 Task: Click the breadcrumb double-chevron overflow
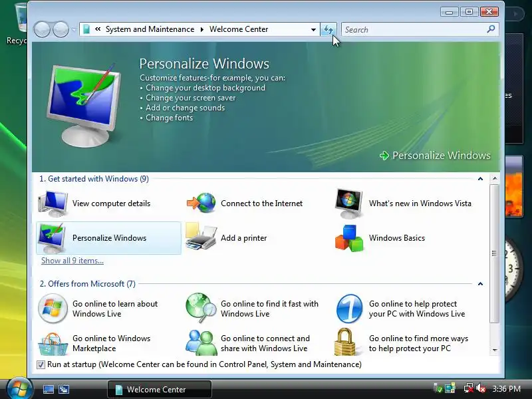[98, 29]
